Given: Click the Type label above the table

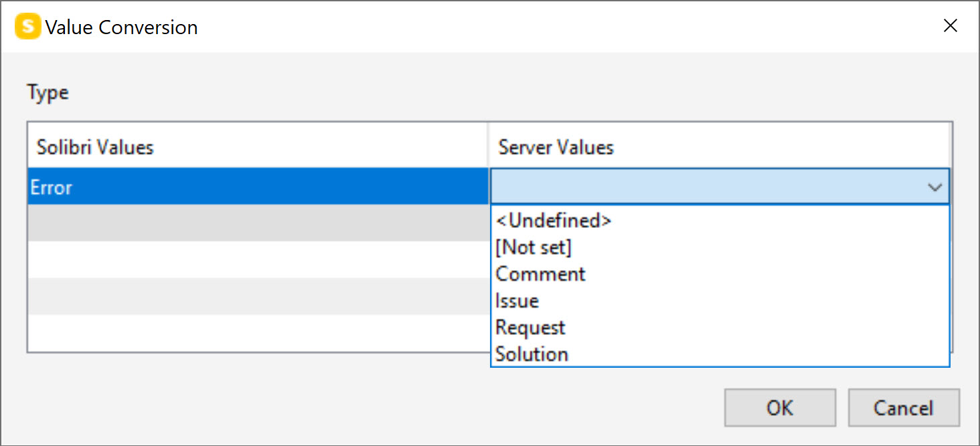Looking at the screenshot, I should pyautogui.click(x=48, y=92).
